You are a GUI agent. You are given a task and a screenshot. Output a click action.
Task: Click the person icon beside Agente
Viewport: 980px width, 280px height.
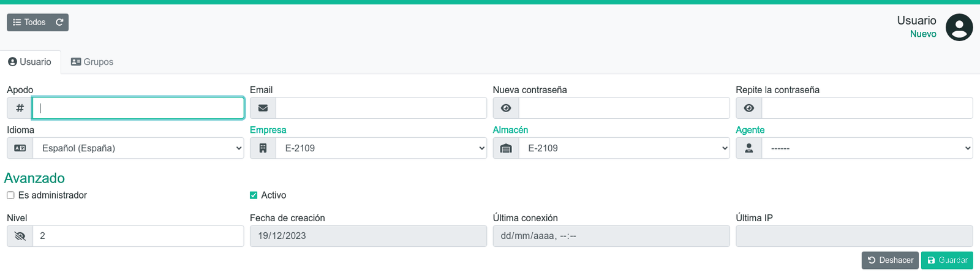pos(749,148)
